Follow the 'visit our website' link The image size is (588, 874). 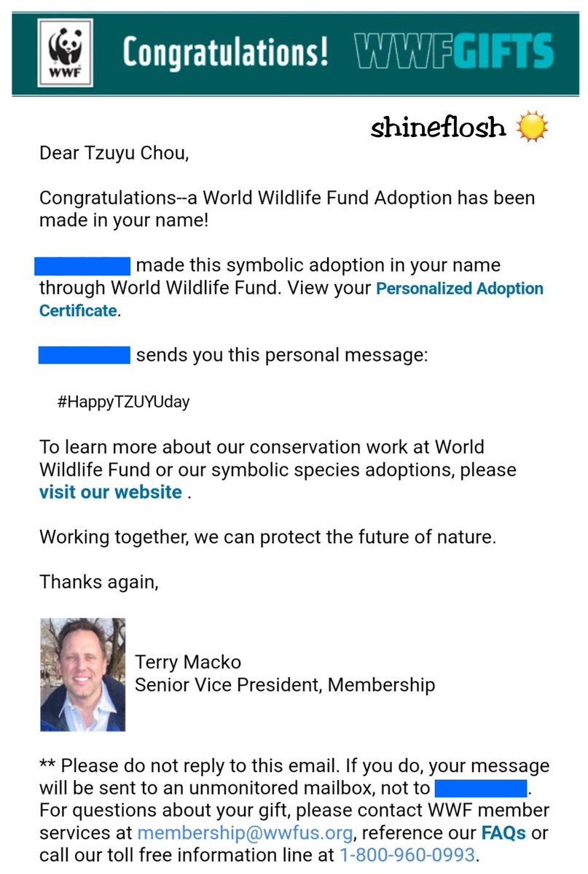pyautogui.click(x=111, y=492)
